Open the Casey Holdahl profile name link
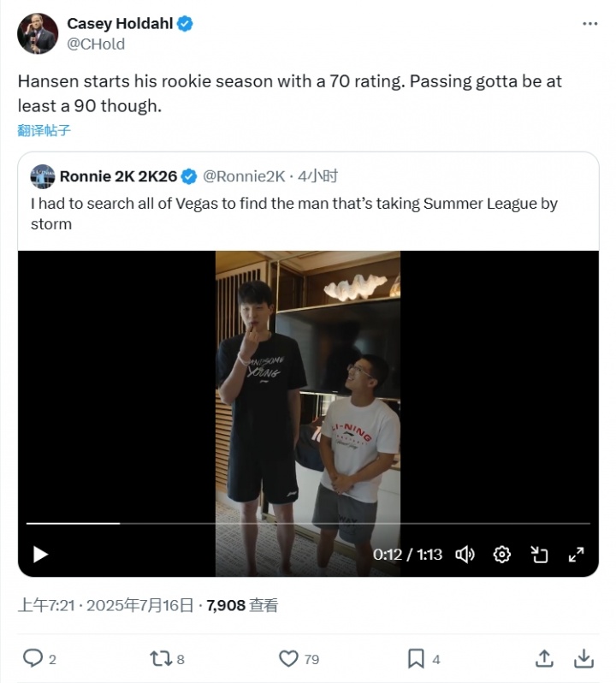This screenshot has width=616, height=683. click(121, 24)
